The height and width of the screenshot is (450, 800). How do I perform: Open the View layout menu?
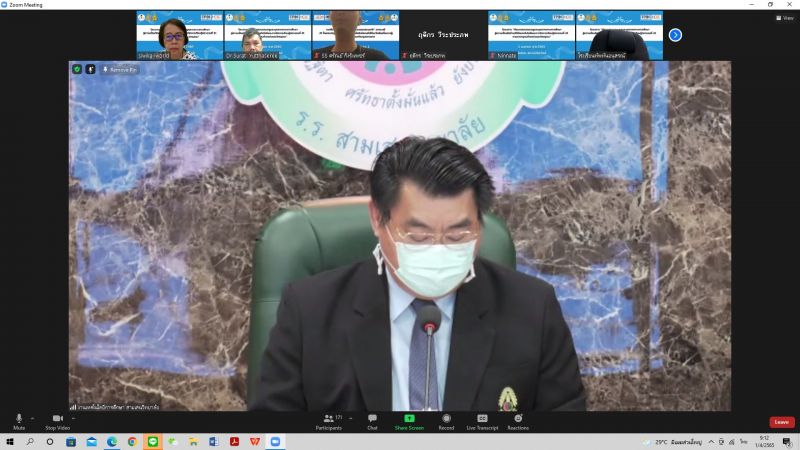(785, 18)
